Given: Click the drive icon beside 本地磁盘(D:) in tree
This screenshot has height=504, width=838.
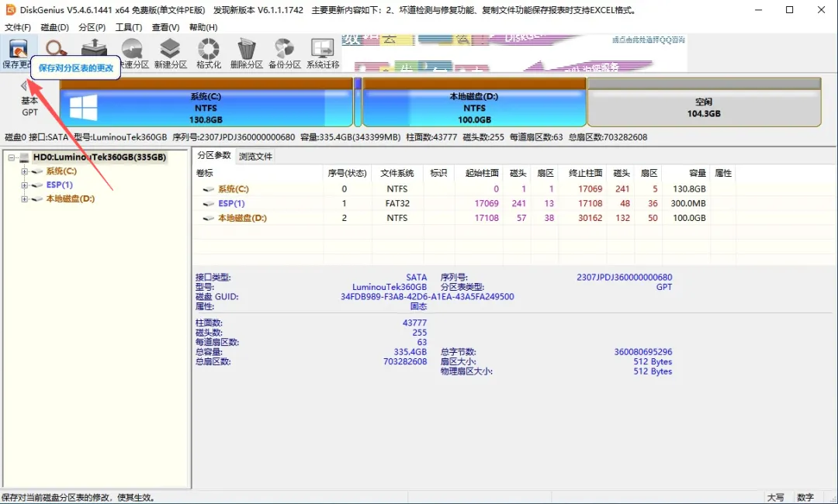Looking at the screenshot, I should (x=37, y=199).
